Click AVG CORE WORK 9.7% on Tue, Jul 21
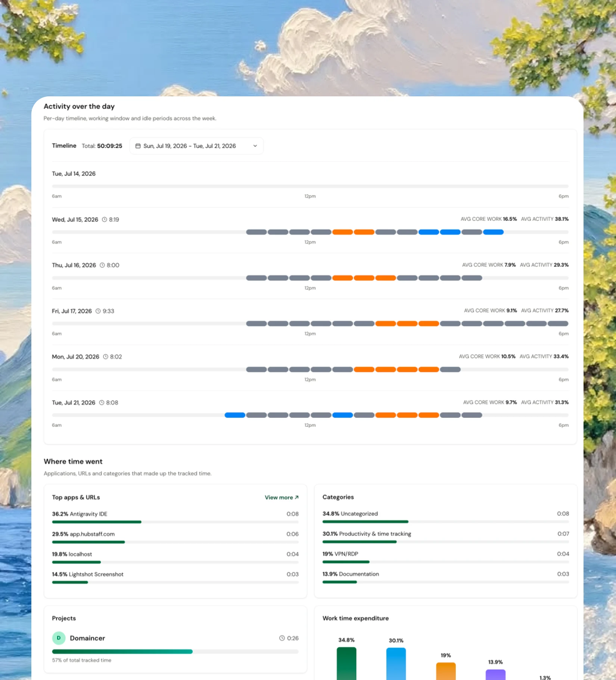The height and width of the screenshot is (680, 616). [x=490, y=402]
